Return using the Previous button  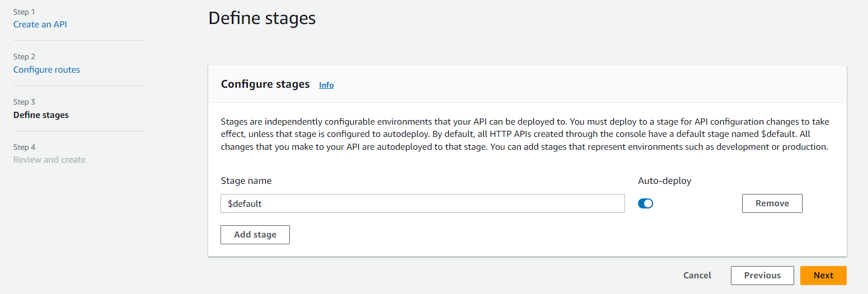pos(762,276)
